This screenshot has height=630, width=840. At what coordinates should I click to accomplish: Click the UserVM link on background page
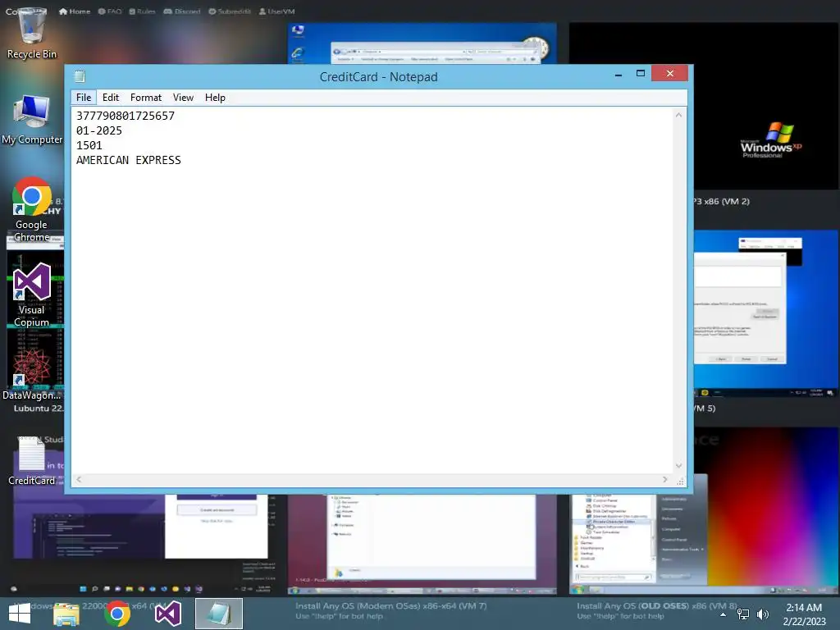click(x=276, y=11)
